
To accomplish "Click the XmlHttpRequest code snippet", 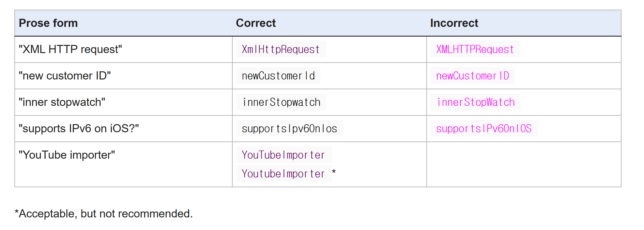I will [281, 49].
